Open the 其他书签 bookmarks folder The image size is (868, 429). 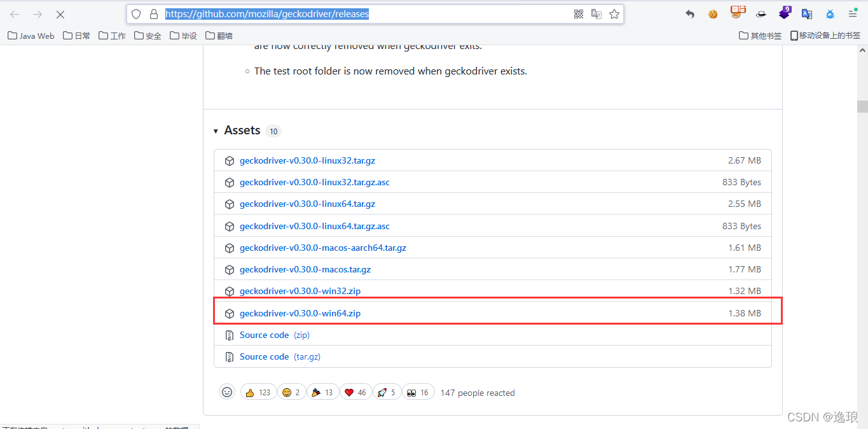point(761,36)
